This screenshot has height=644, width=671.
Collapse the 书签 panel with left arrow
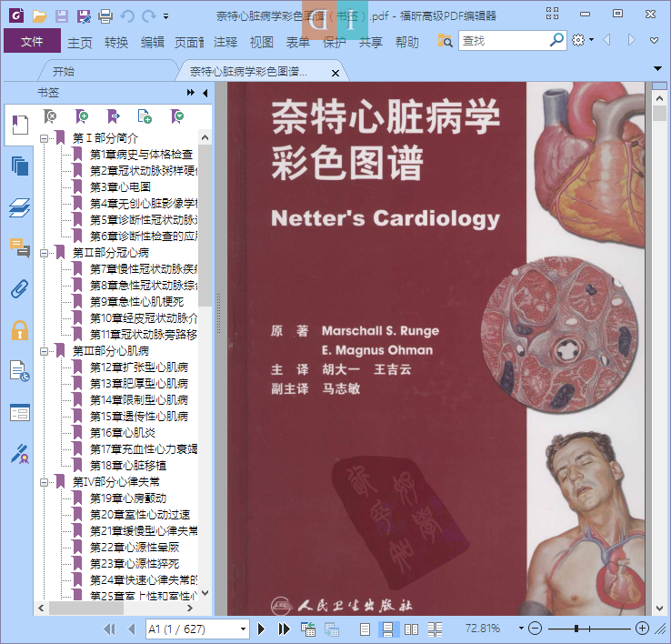[x=205, y=93]
